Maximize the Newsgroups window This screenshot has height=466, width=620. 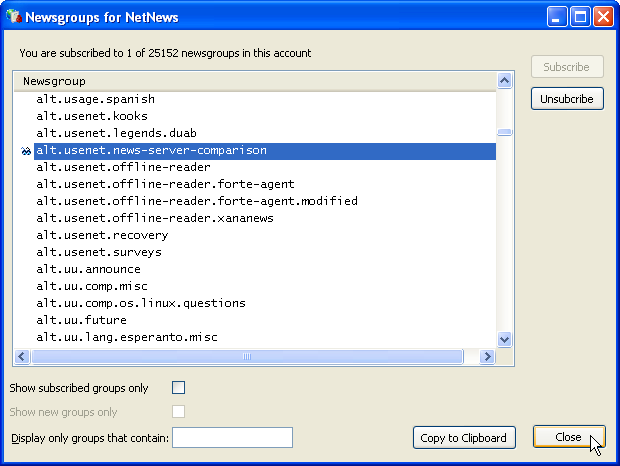coord(581,17)
